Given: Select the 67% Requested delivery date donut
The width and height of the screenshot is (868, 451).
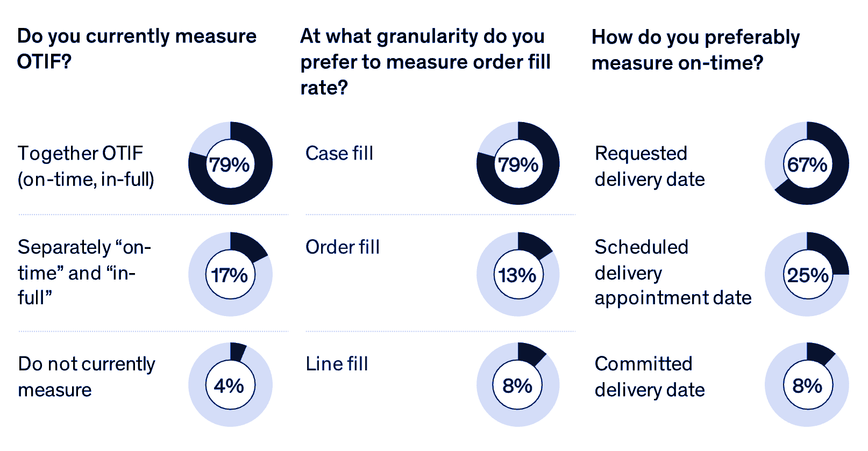Looking at the screenshot, I should [807, 163].
